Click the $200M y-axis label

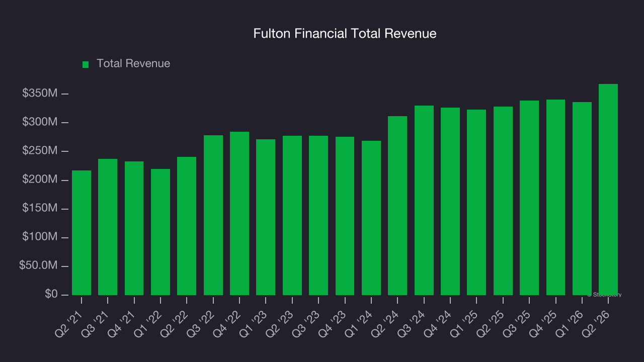40,179
